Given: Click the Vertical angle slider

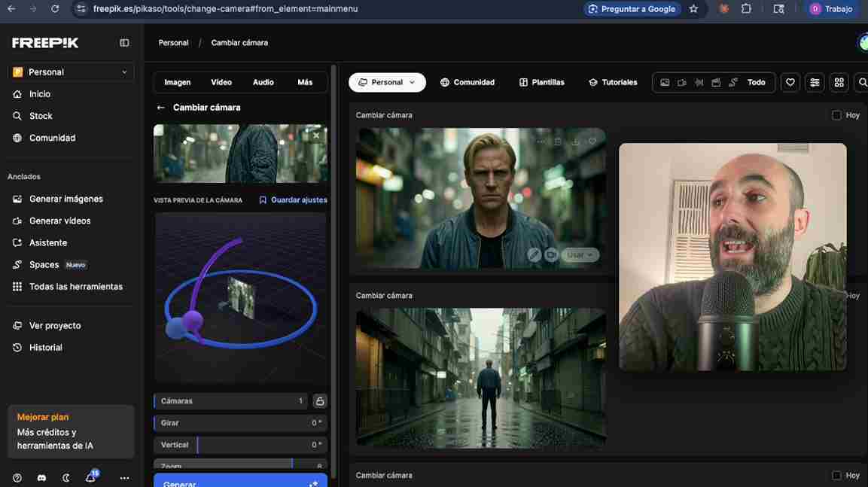Looking at the screenshot, I should point(240,445).
